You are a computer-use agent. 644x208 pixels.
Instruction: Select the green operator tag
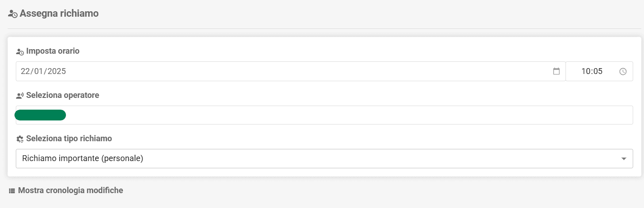40,115
